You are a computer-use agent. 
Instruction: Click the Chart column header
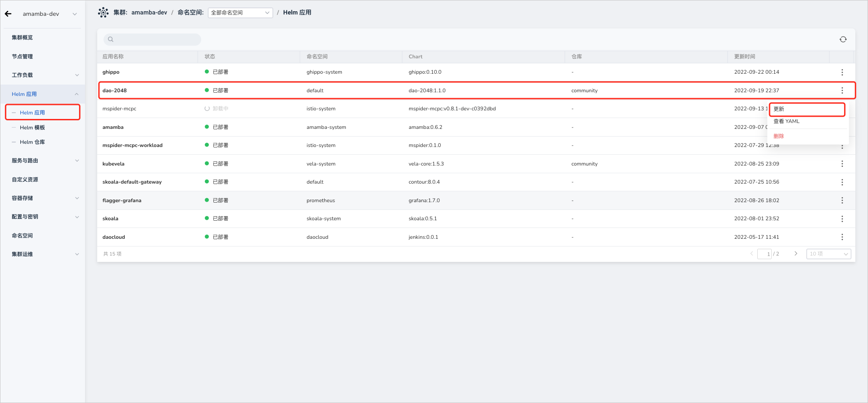tap(415, 57)
